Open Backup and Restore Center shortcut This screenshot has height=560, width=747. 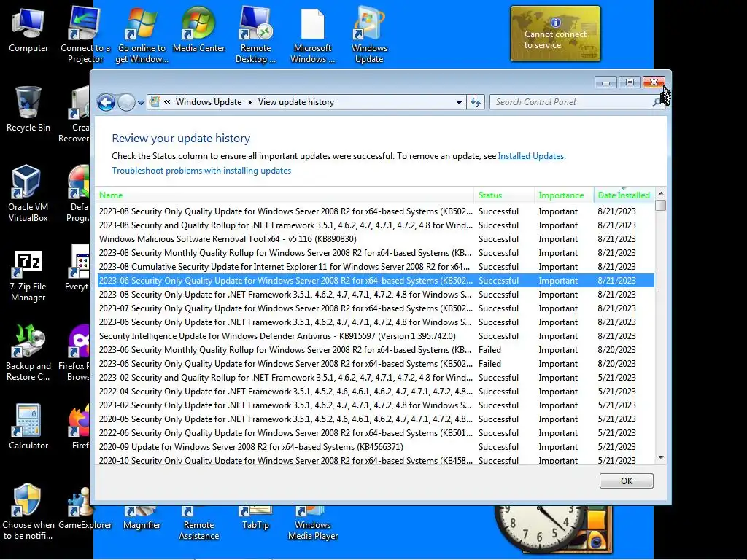pyautogui.click(x=28, y=352)
